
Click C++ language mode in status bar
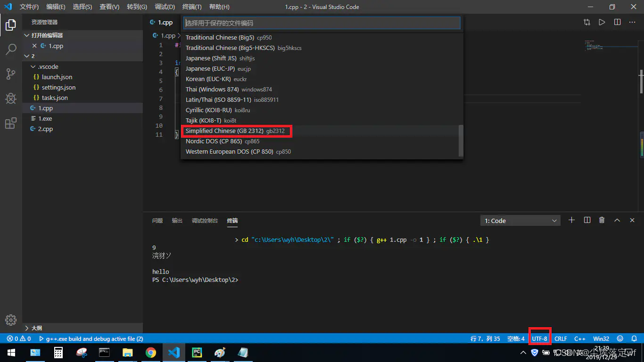580,338
